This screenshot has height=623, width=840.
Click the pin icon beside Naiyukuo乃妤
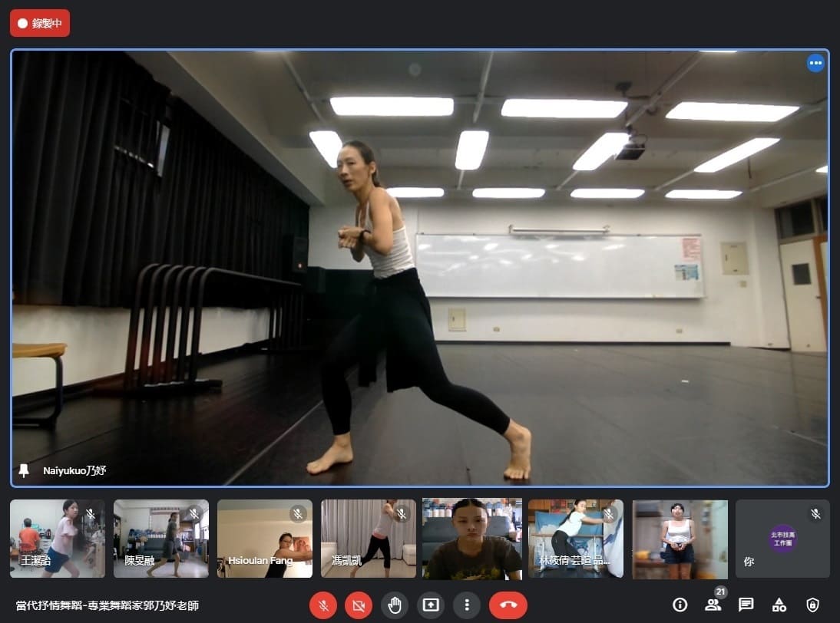24,470
